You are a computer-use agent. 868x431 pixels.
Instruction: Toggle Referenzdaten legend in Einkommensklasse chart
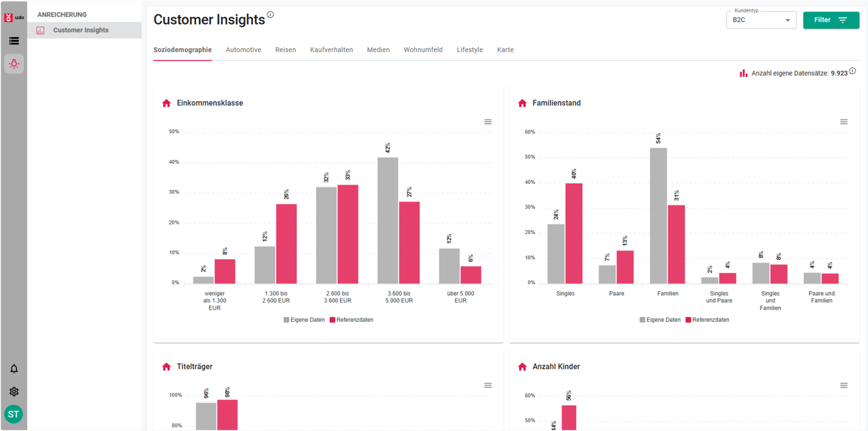tap(351, 320)
